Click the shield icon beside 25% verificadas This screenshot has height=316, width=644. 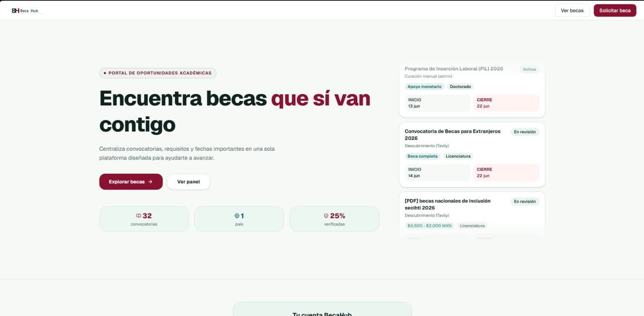[326, 216]
